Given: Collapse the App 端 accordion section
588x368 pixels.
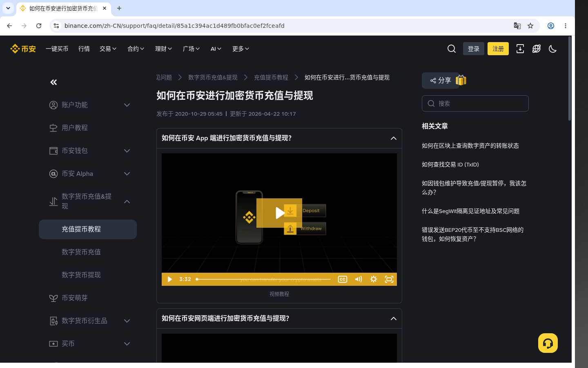Looking at the screenshot, I should 279,138.
